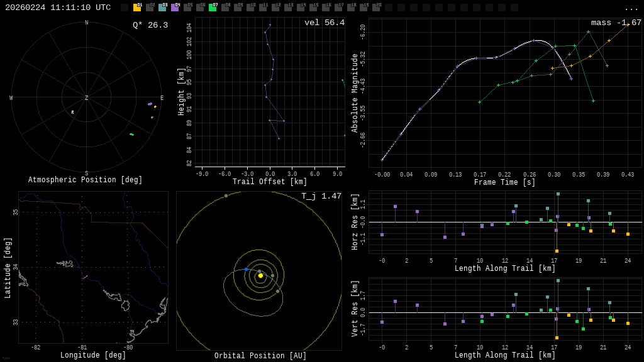Open the three-dot overflow menu
This screenshot has width=644, height=362.
pyautogui.click(x=631, y=8)
